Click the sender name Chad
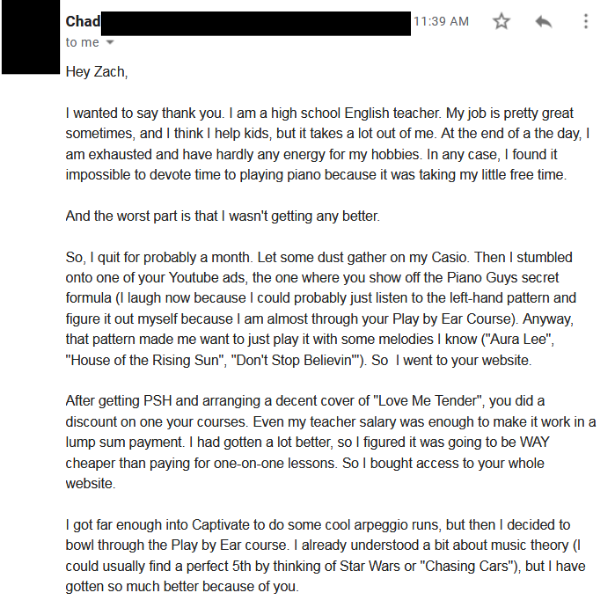The image size is (600, 600). 83,21
